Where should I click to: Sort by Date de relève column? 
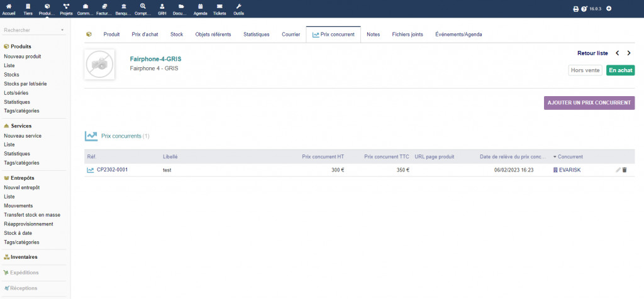pos(513,156)
